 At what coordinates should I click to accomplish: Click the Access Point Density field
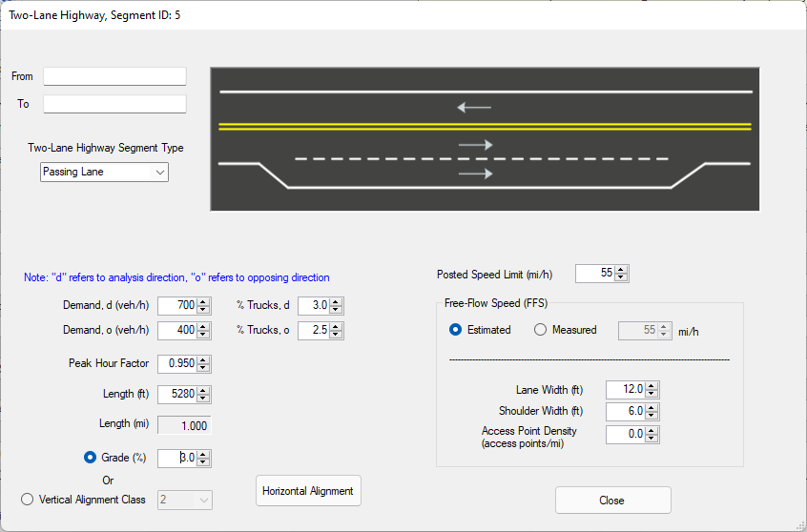click(626, 434)
